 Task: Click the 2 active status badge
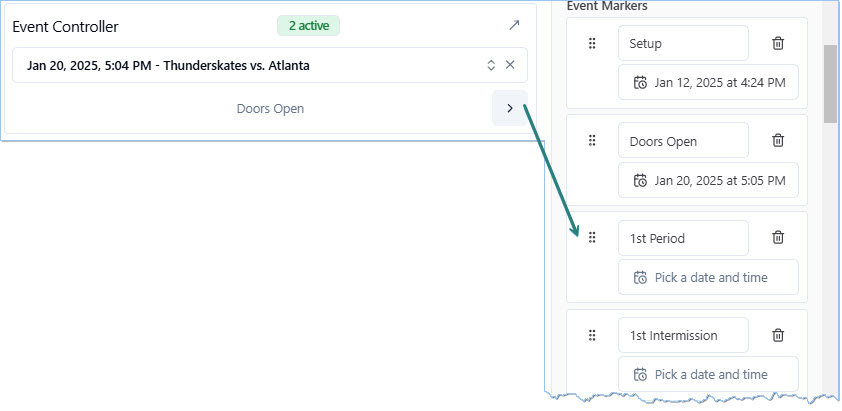[308, 26]
